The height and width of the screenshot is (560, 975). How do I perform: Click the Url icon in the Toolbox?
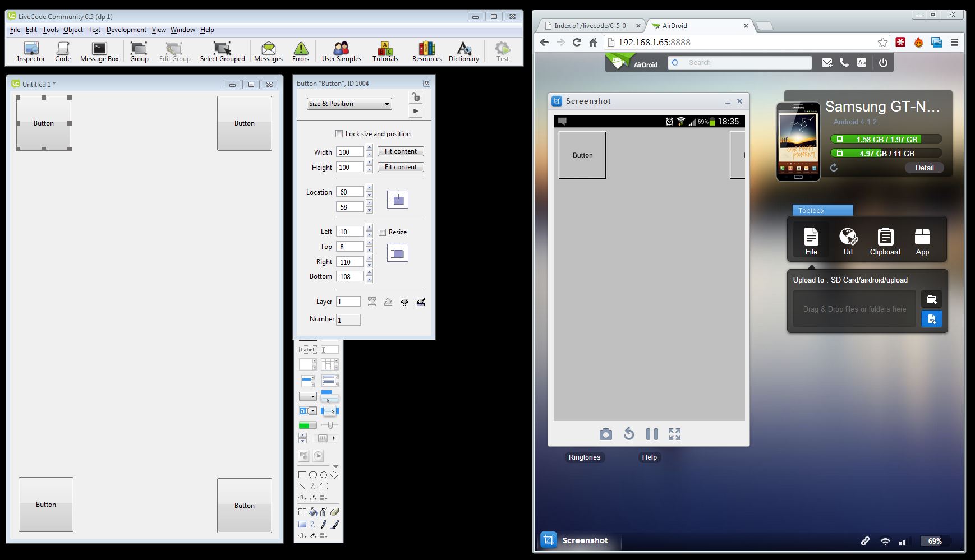[848, 242]
